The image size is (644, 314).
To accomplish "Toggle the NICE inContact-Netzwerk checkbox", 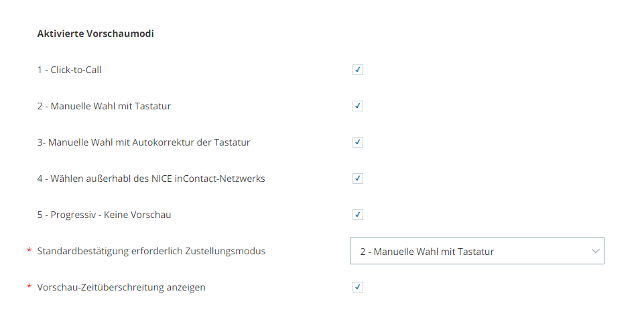I will click(x=358, y=178).
